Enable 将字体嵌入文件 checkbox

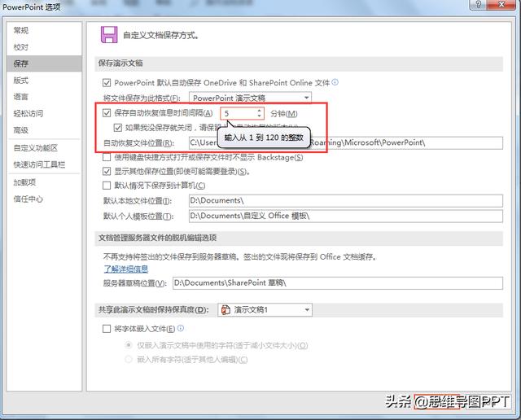click(107, 329)
